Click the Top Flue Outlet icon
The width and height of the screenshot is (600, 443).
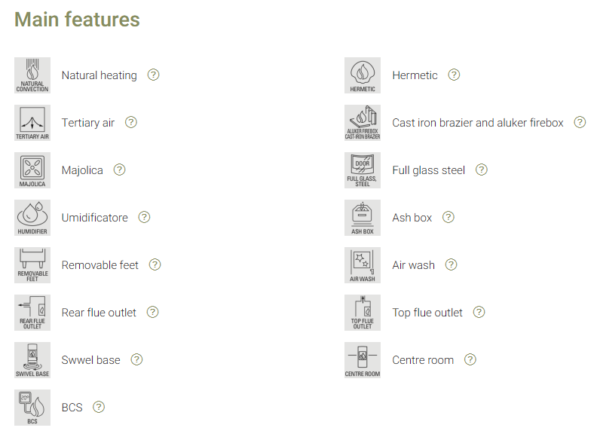coord(362,312)
